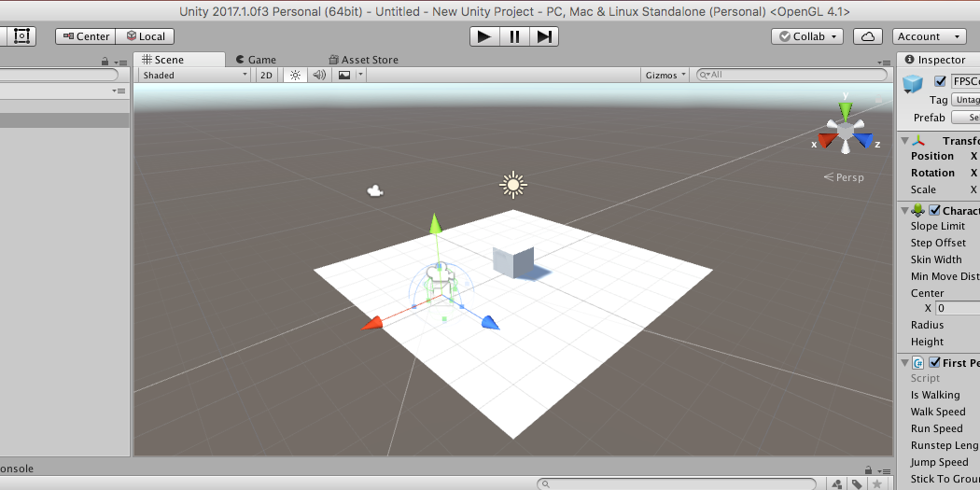Toggle the scene gizmo rotation lock icon
The height and width of the screenshot is (490, 980).
pos(879,99)
